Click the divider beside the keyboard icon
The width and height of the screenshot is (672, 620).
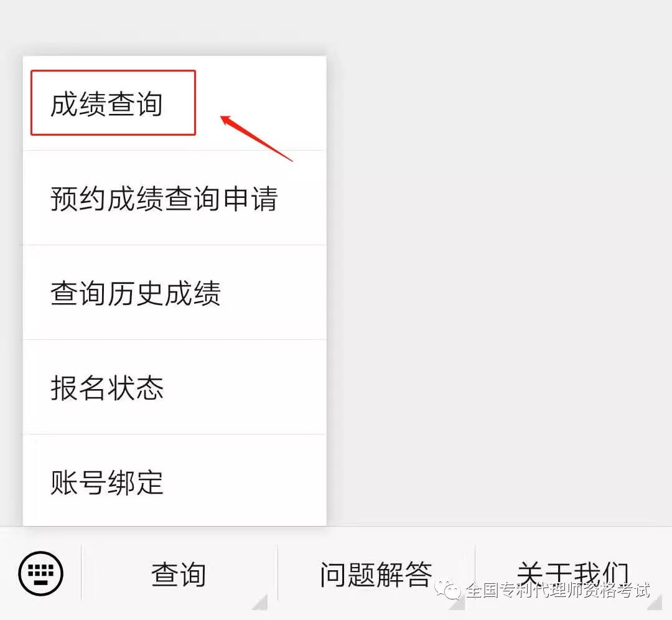click(x=82, y=573)
